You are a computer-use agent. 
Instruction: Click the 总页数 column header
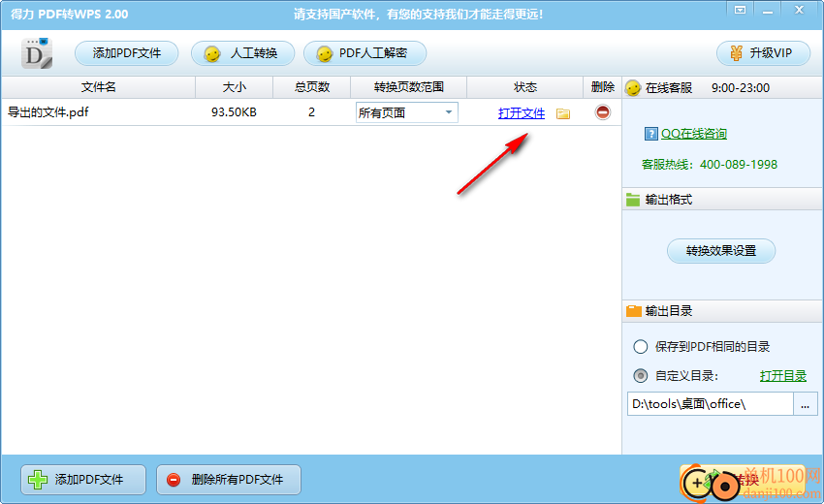tap(311, 87)
